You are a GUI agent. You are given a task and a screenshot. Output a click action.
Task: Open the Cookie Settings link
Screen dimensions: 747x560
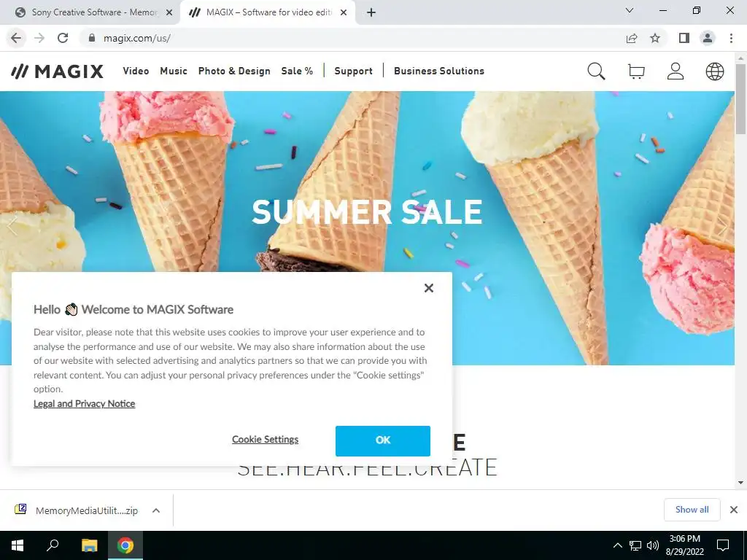266,440
